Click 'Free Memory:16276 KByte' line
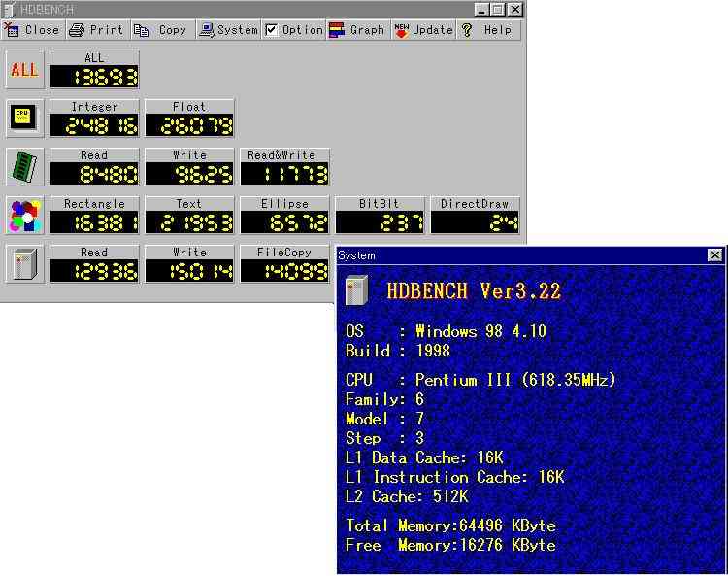Viewport: 728px width, 576px height. (x=450, y=545)
